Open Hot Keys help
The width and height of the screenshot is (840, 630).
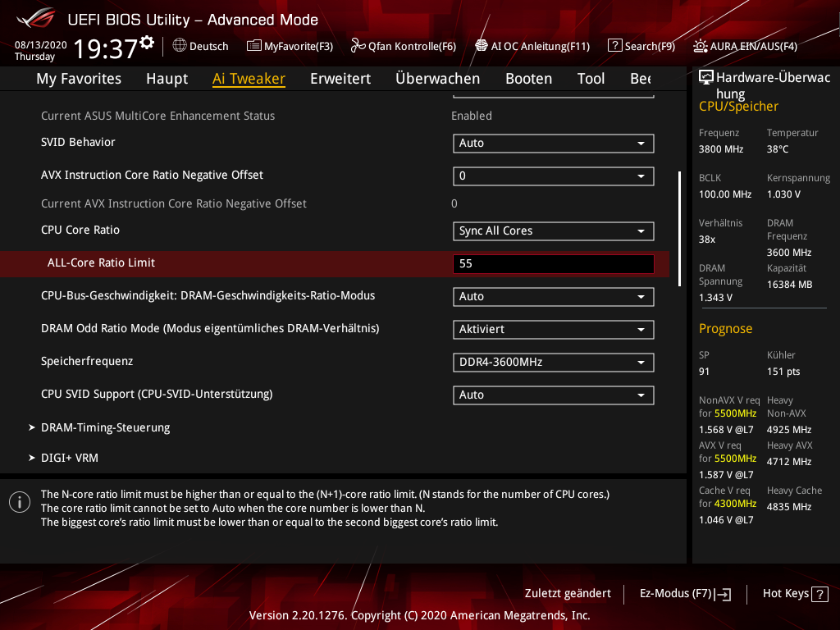pos(795,594)
